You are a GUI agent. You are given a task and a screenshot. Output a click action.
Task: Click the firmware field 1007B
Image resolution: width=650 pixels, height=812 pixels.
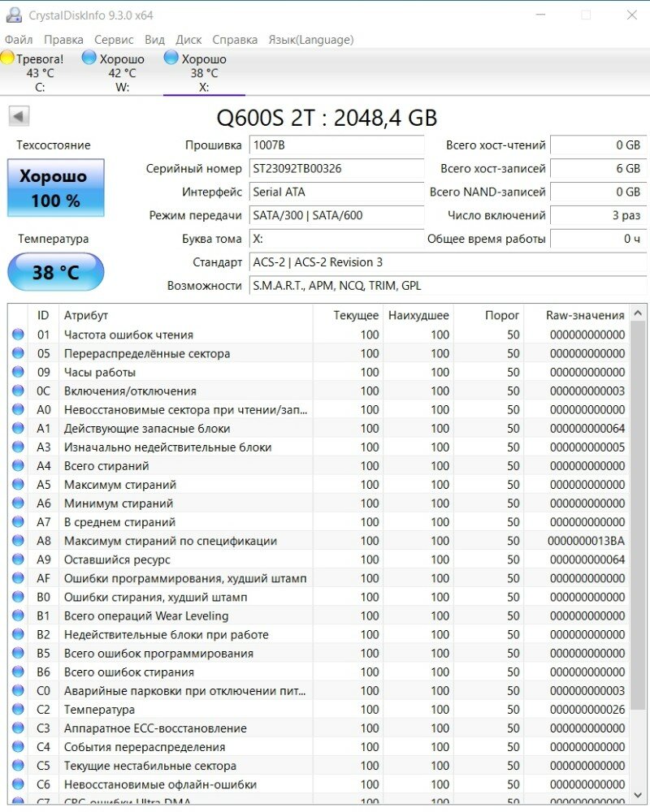336,145
